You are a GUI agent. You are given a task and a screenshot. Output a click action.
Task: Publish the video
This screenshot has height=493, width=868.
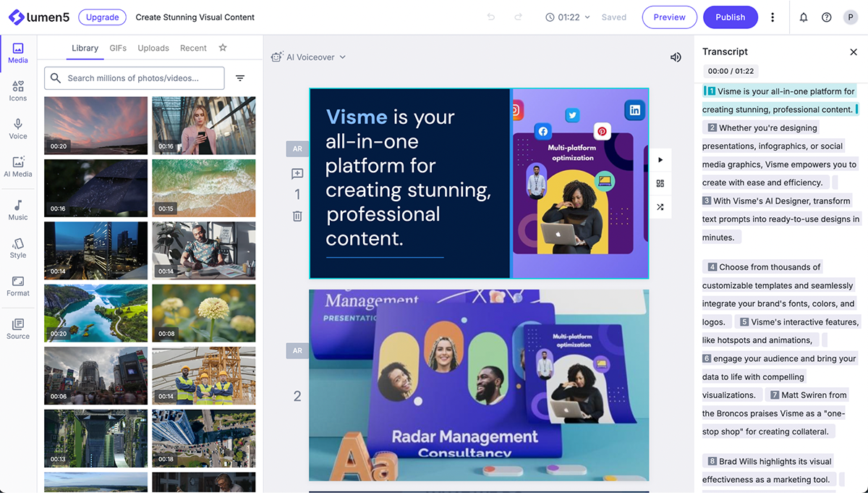[731, 17]
